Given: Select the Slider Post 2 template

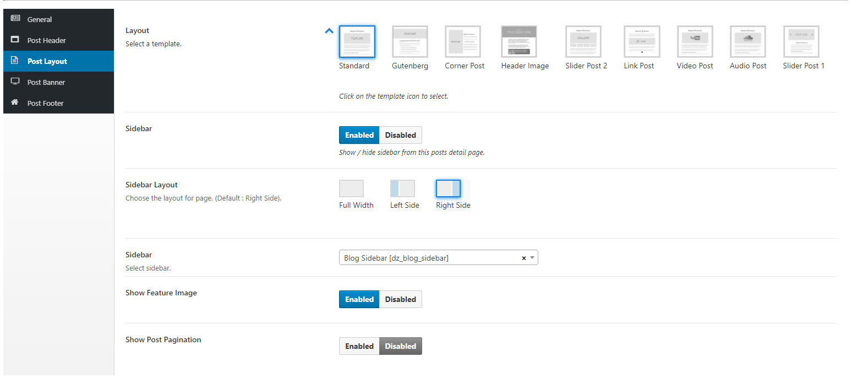Looking at the screenshot, I should coord(583,42).
